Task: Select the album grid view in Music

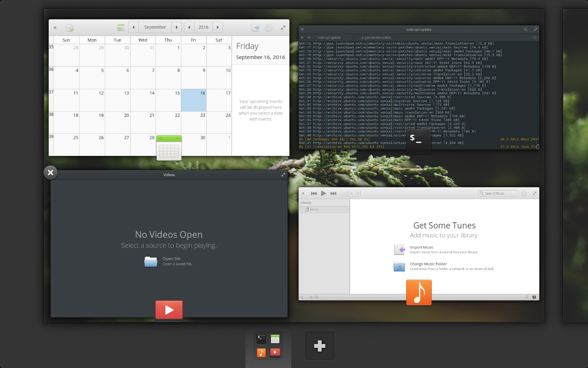Action: tap(345, 193)
